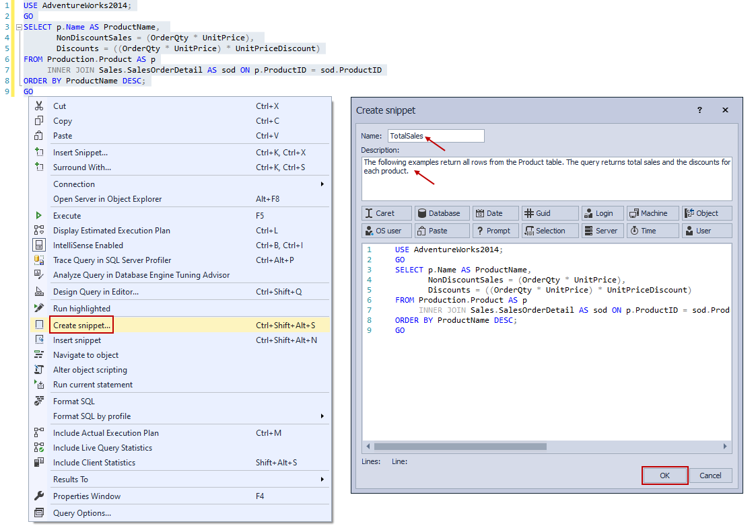The image size is (756, 532).
Task: Select Create snippet... menu entry
Action: pyautogui.click(x=180, y=326)
